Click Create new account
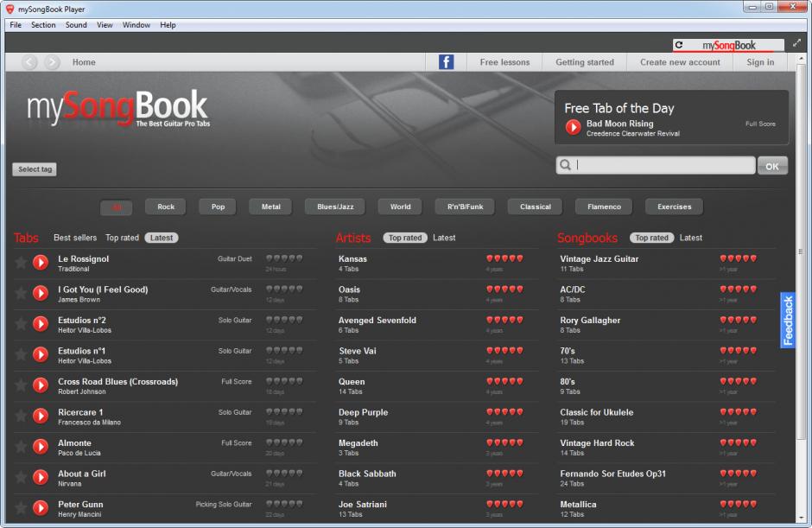This screenshot has height=528, width=812. (x=680, y=62)
